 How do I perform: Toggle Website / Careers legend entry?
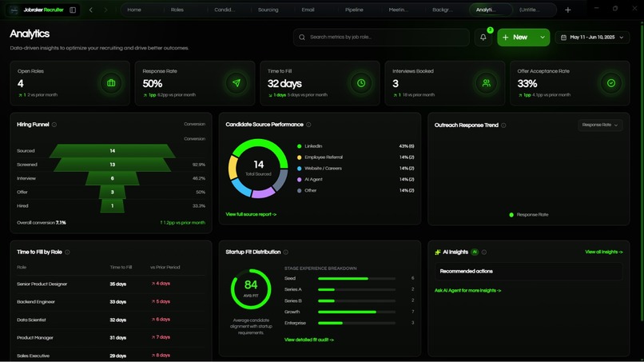[x=320, y=169]
